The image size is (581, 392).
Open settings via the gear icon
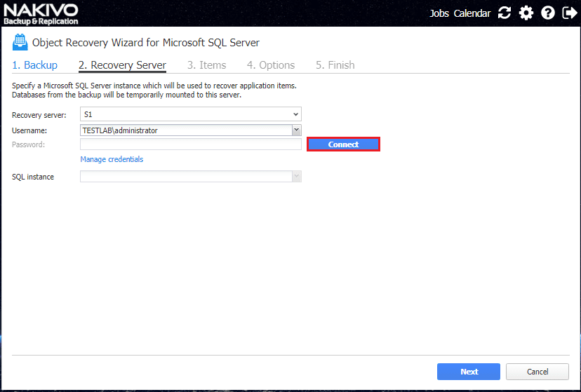tap(526, 13)
